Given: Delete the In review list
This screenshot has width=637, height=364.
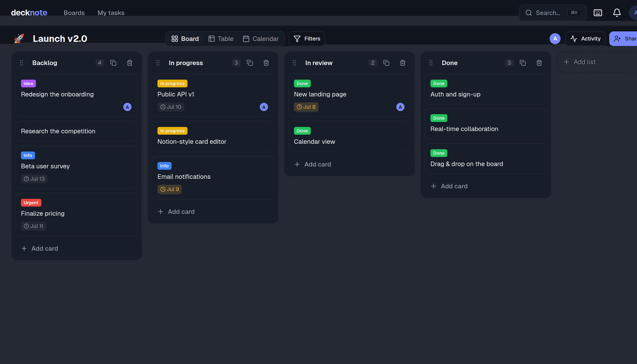Looking at the screenshot, I should point(402,63).
